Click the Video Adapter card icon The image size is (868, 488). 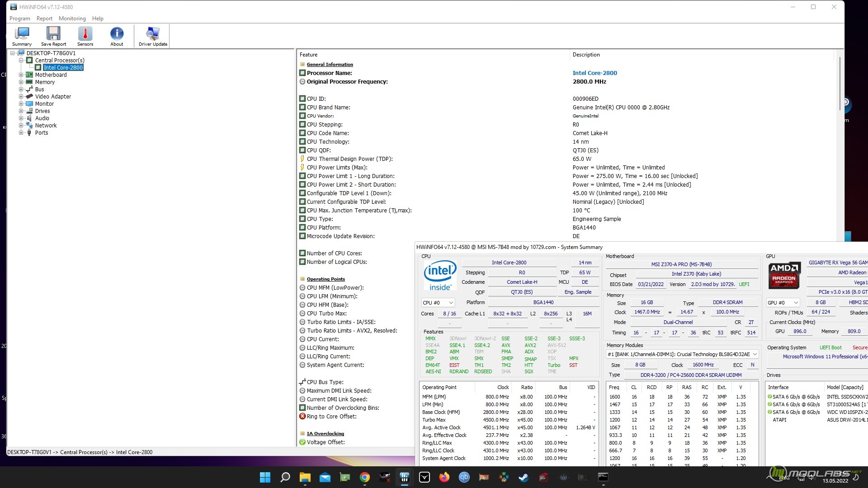tap(29, 96)
